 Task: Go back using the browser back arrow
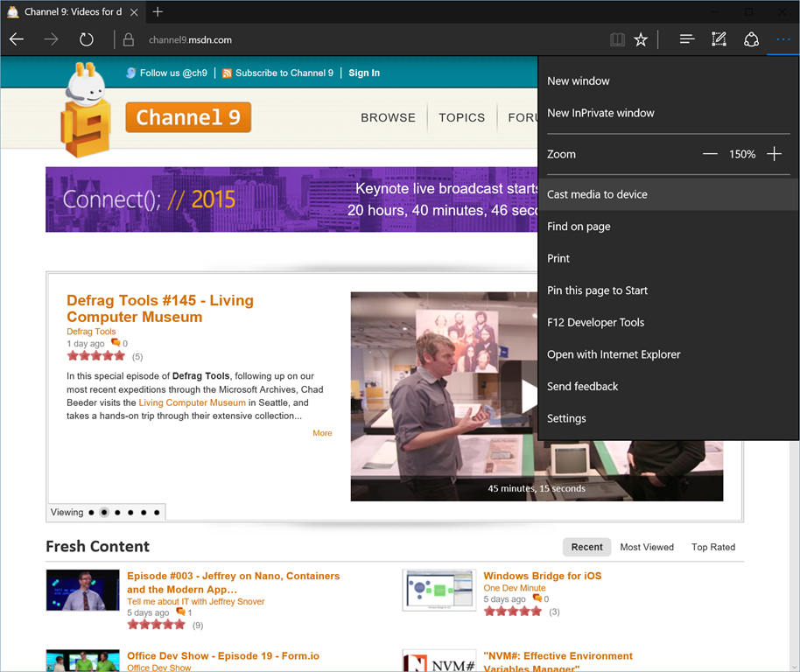17,39
